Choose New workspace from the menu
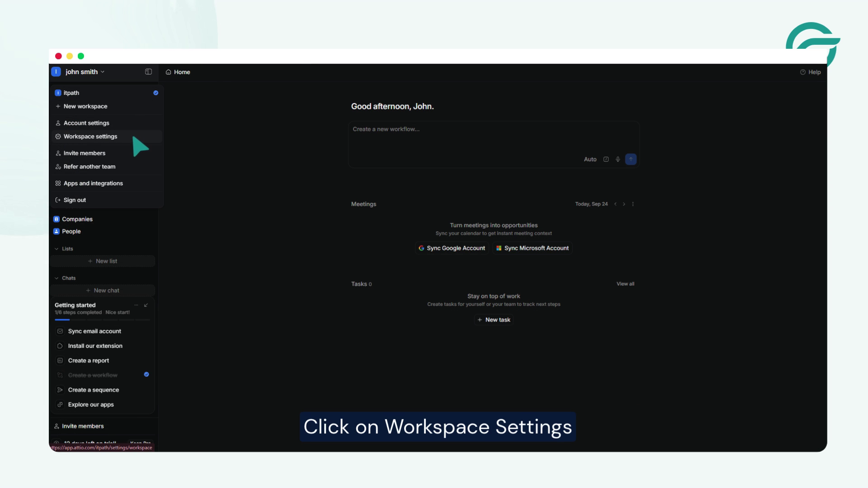This screenshot has height=488, width=868. 107,106
